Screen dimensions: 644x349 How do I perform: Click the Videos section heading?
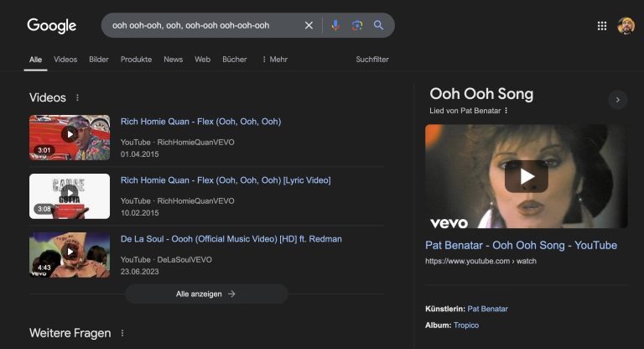(48, 97)
